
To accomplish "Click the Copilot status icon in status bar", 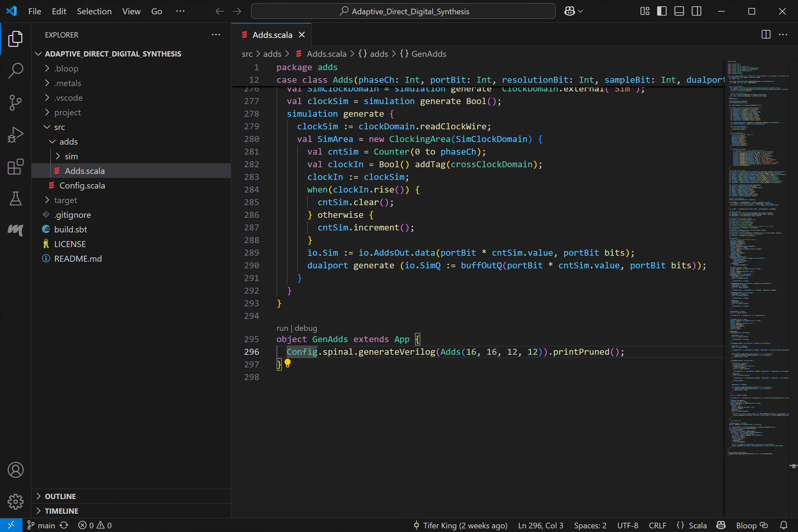I will tap(720, 525).
